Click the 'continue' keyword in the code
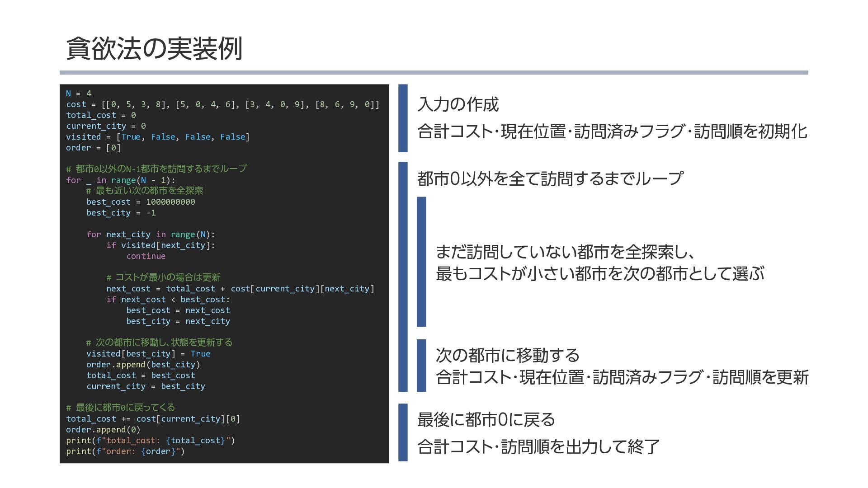This screenshot has height=488, width=868. click(x=146, y=256)
